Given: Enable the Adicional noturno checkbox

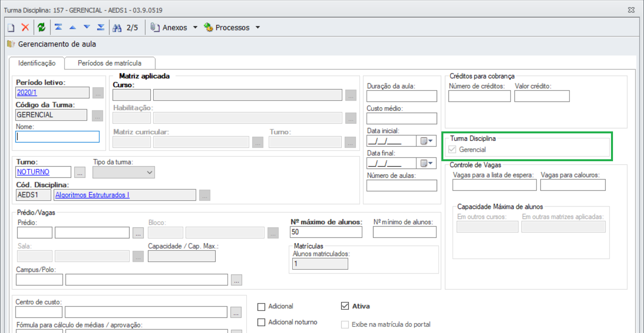Looking at the screenshot, I should point(261,322).
